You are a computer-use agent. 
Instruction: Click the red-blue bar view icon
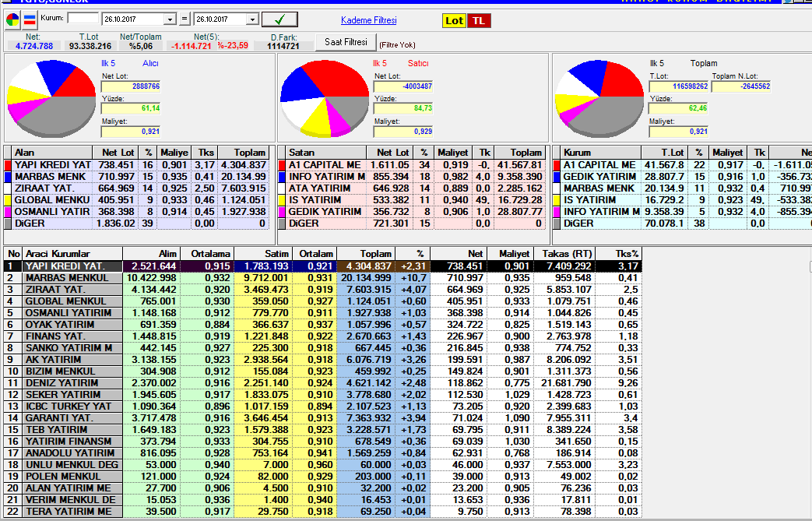[30, 20]
